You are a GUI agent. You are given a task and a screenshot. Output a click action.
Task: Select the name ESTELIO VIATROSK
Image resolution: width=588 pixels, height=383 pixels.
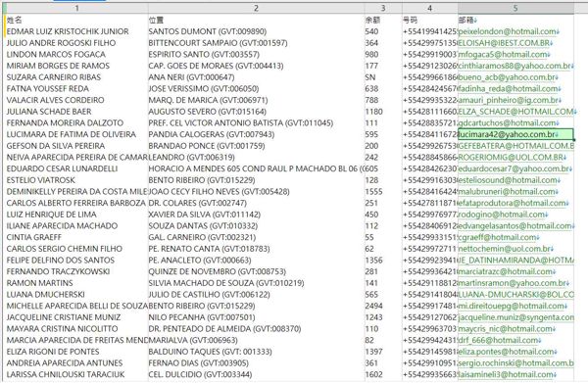point(41,180)
